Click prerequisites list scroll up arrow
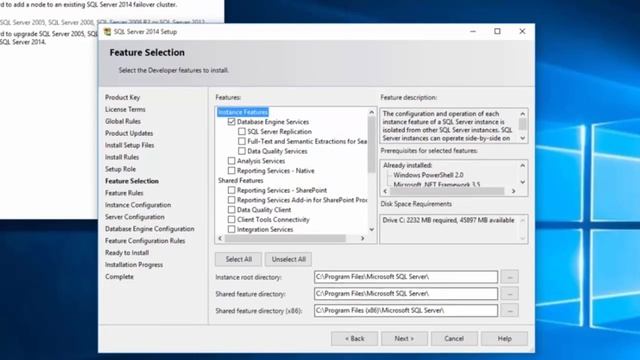The width and height of the screenshot is (640, 360). coord(522,165)
